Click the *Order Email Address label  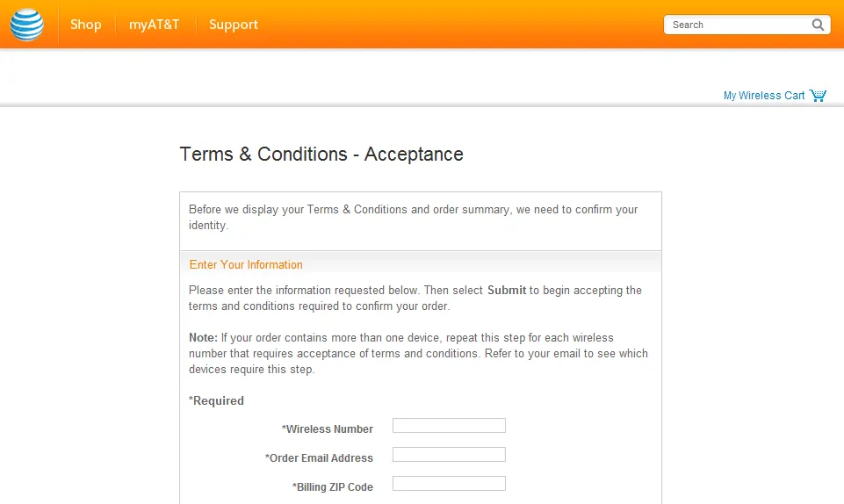[319, 458]
